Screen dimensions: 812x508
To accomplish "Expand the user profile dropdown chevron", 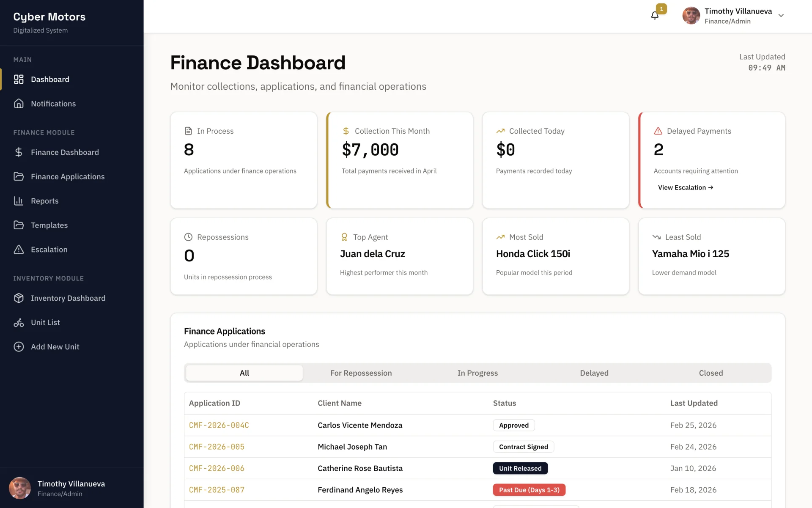I will (781, 16).
